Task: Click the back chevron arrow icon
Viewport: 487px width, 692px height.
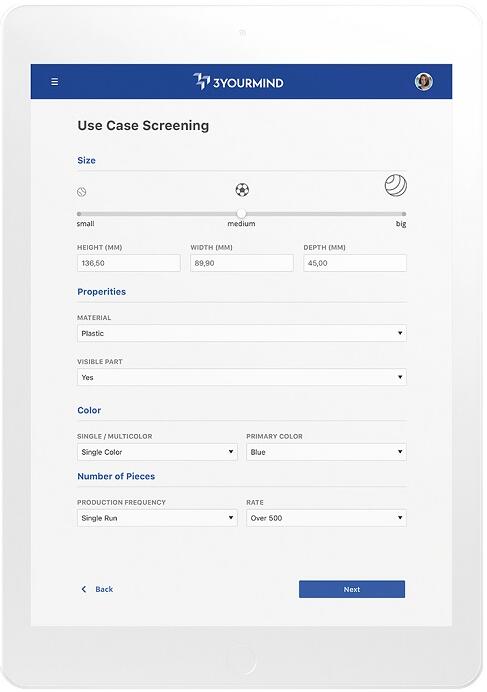Action: click(x=84, y=589)
